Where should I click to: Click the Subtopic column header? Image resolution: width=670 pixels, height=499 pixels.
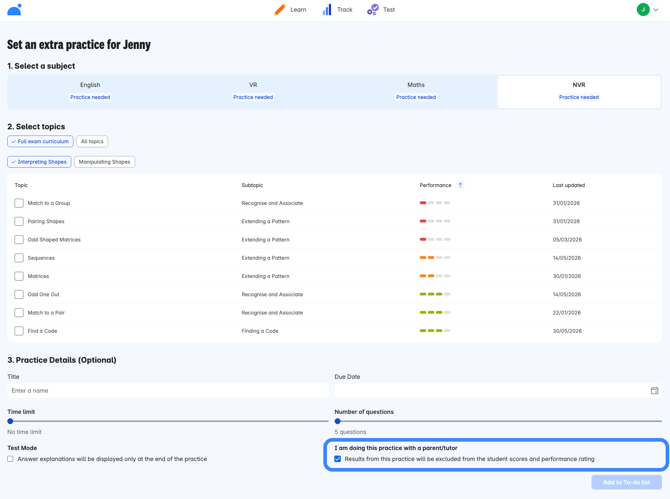click(252, 185)
